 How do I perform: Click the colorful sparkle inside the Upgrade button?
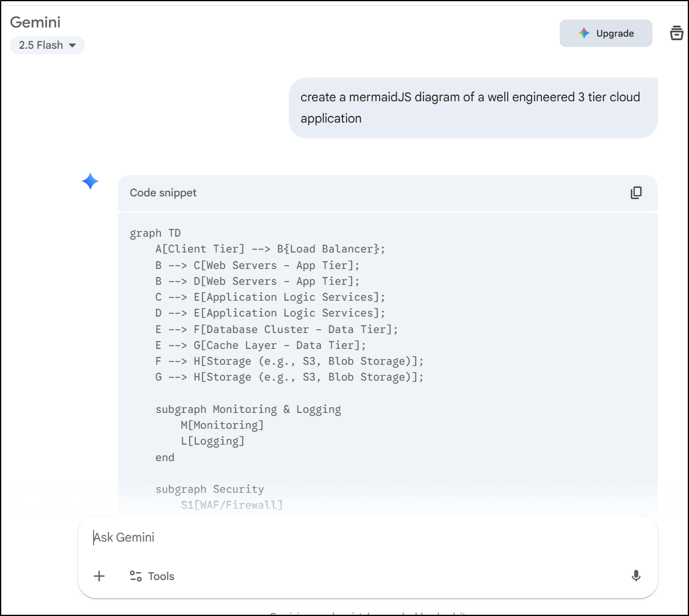(584, 34)
